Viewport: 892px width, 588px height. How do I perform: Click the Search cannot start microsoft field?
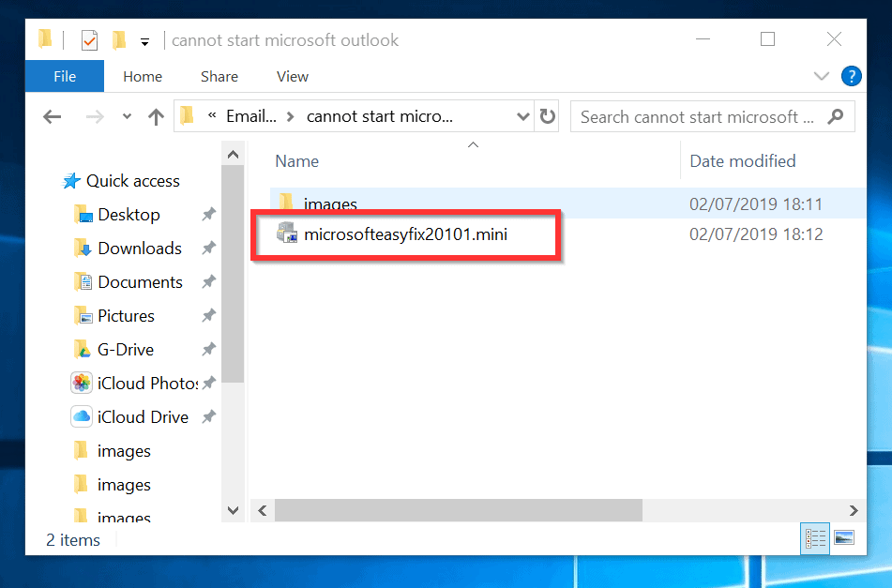pyautogui.click(x=697, y=117)
